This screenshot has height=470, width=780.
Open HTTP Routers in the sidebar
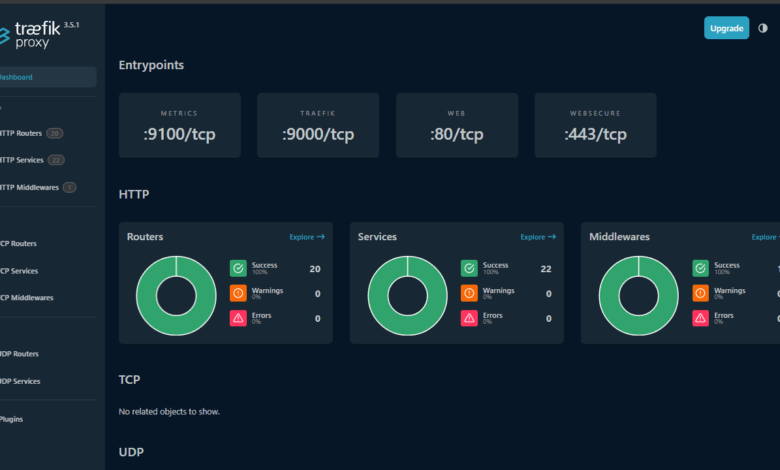coord(21,133)
